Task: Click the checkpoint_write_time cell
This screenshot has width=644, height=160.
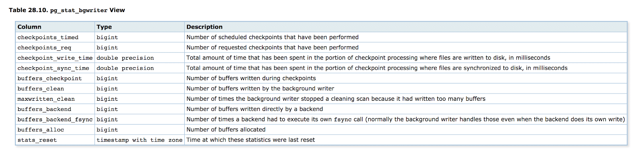Action: 55,58
